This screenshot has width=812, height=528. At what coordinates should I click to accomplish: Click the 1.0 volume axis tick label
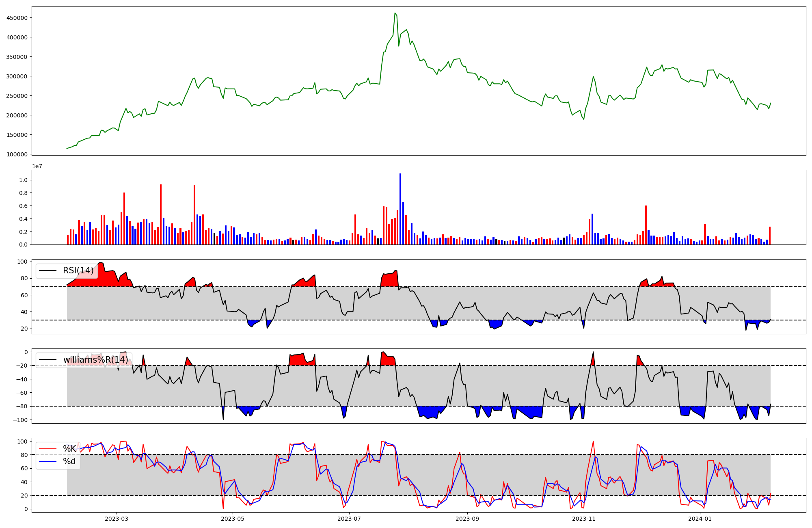click(23, 180)
